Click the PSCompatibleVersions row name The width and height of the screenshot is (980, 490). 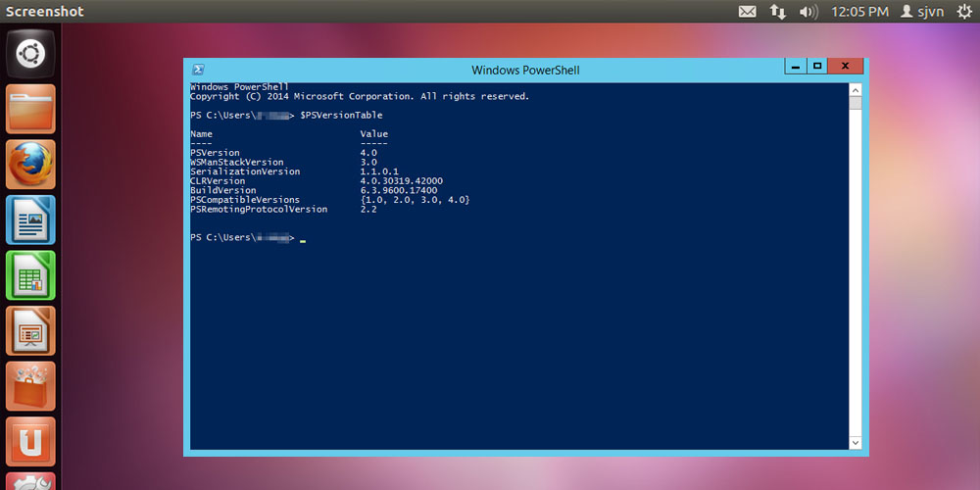coord(245,199)
